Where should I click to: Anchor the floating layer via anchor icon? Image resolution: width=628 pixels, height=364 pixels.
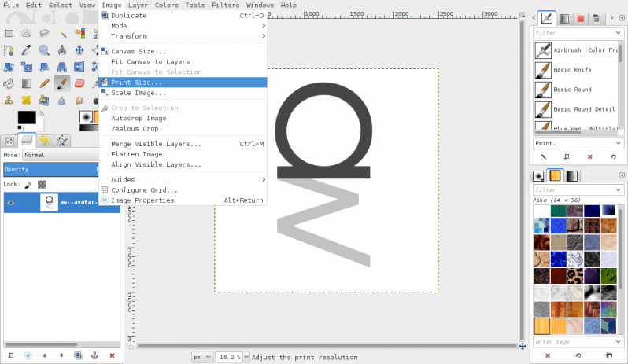[x=95, y=355]
